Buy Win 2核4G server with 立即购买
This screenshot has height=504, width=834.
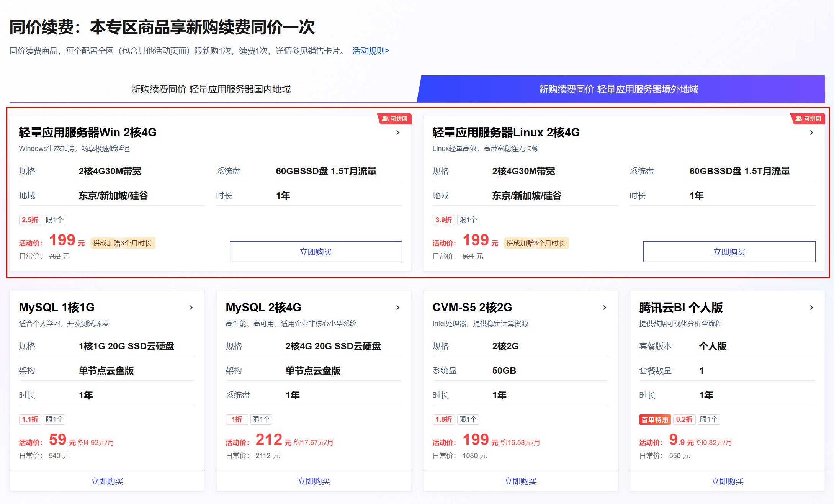[316, 252]
